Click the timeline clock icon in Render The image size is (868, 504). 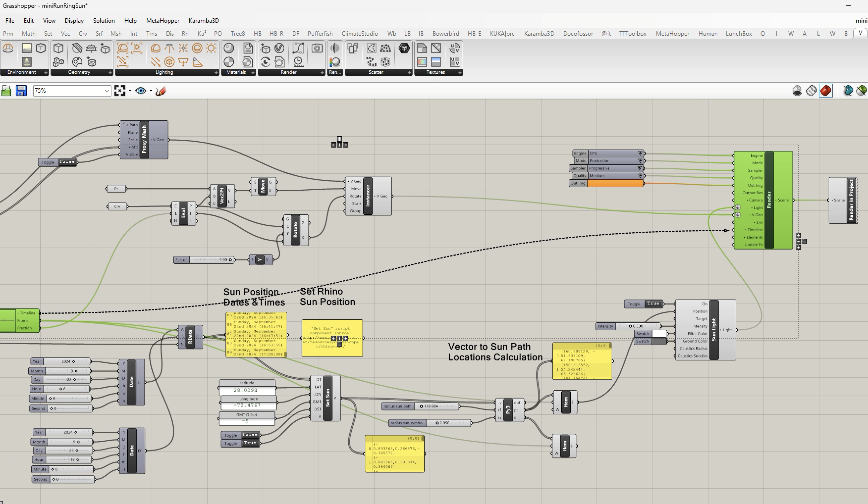[298, 62]
